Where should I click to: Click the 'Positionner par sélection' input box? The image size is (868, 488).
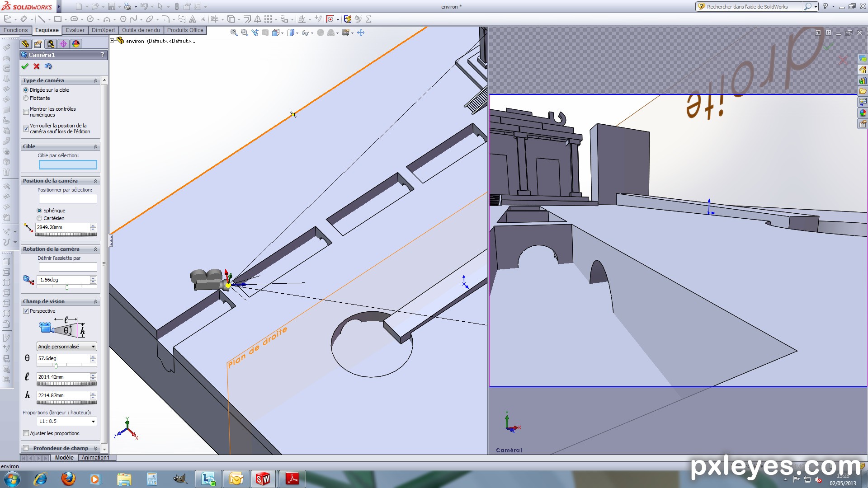68,199
